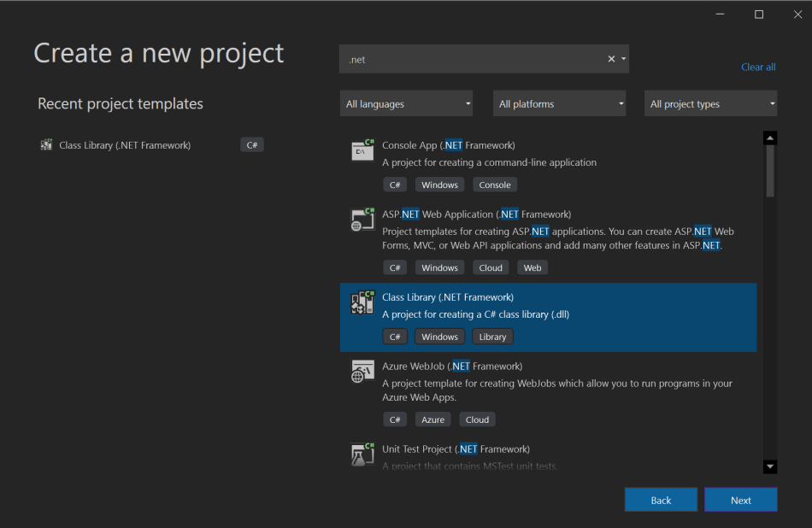The height and width of the screenshot is (528, 812).
Task: Click the Clear all link
Action: coord(758,67)
